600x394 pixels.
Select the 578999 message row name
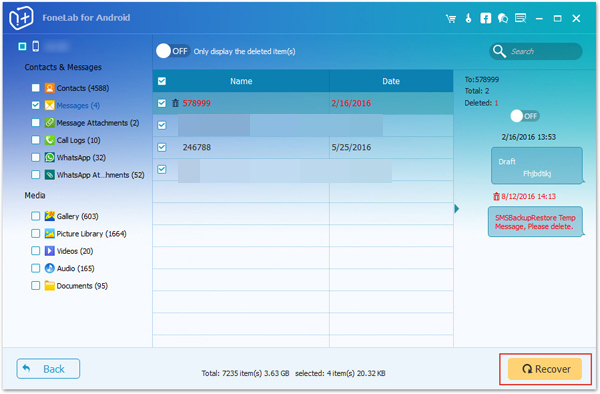[x=197, y=103]
